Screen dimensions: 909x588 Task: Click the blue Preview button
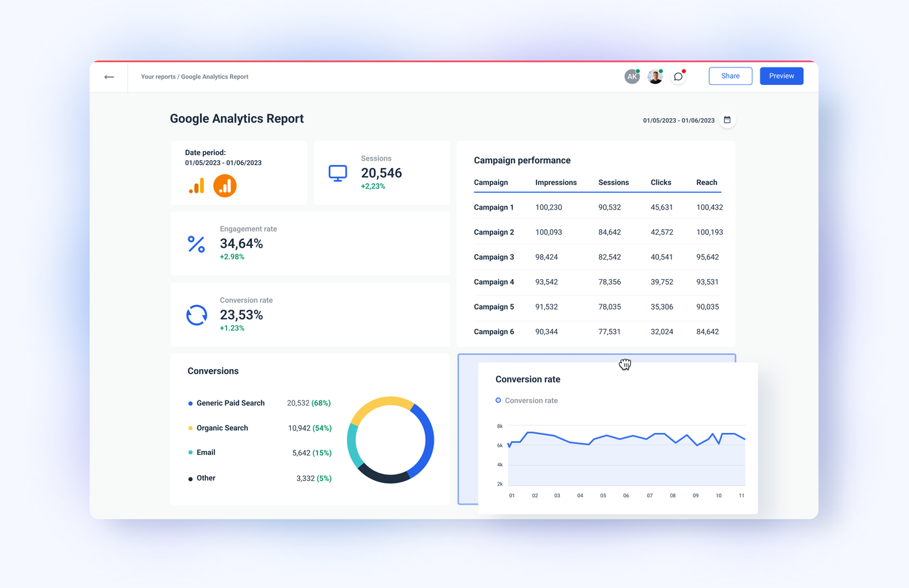click(x=781, y=76)
